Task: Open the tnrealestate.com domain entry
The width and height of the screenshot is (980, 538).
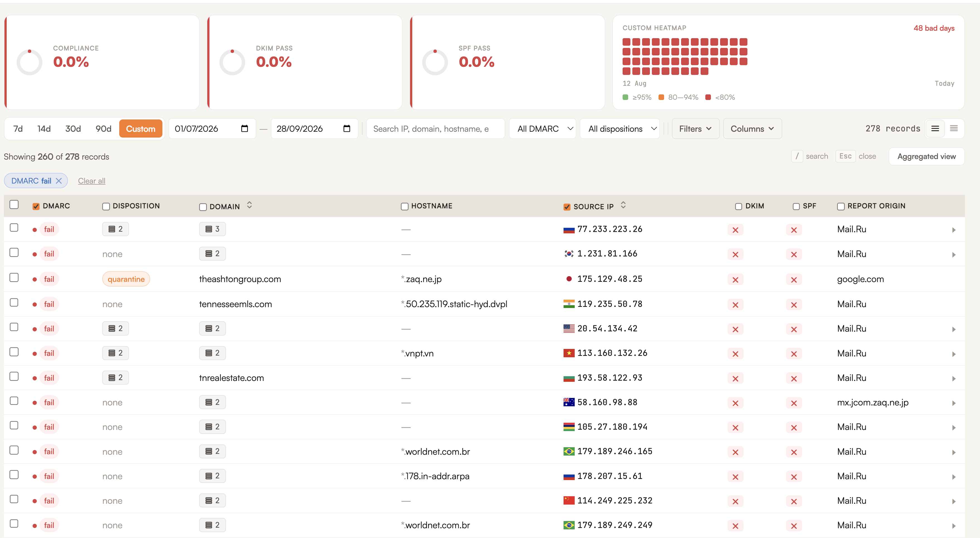Action: (x=231, y=378)
